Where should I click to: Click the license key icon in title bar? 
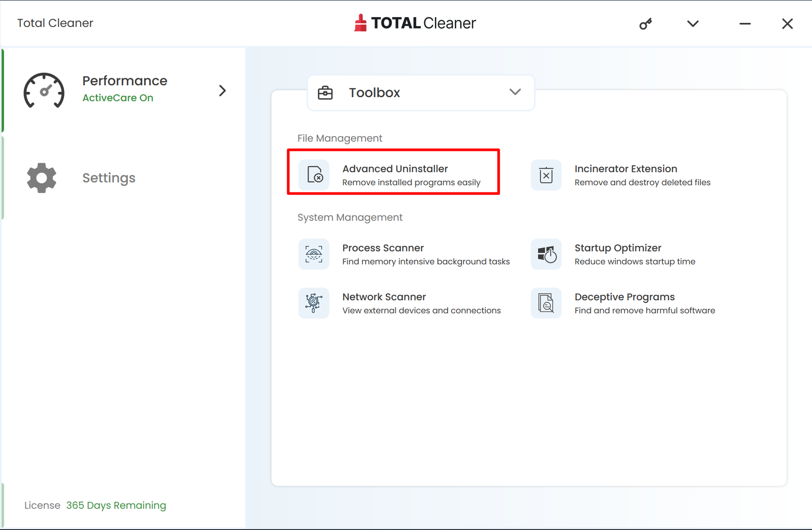(646, 23)
